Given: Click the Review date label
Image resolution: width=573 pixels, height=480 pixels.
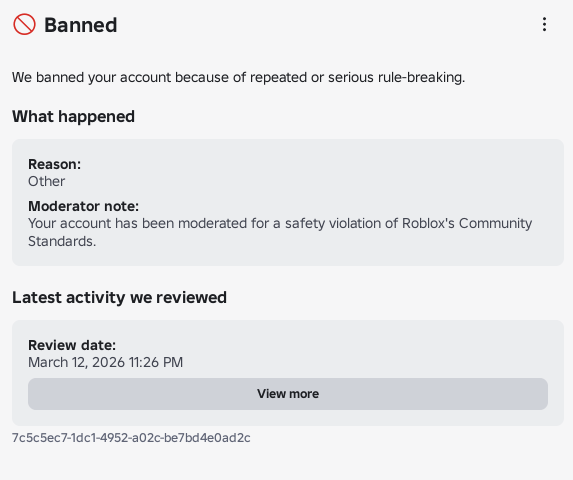Looking at the screenshot, I should coord(72,345).
